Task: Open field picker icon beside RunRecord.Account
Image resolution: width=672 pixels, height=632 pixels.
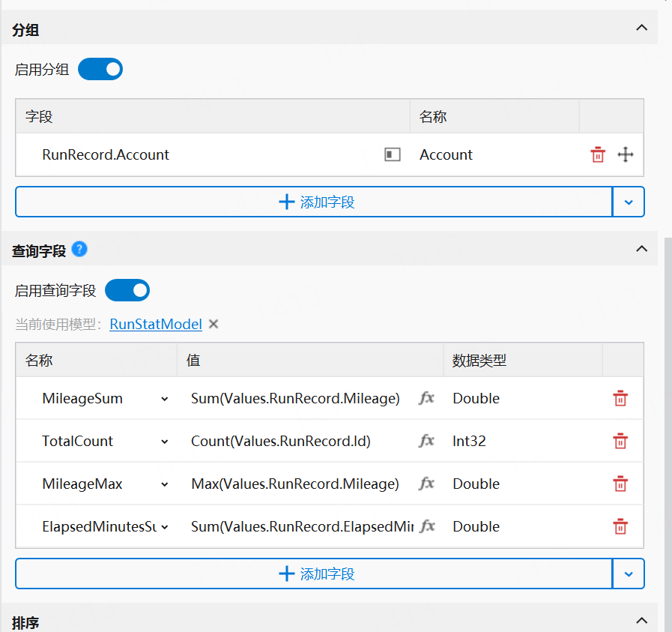Action: [x=392, y=154]
